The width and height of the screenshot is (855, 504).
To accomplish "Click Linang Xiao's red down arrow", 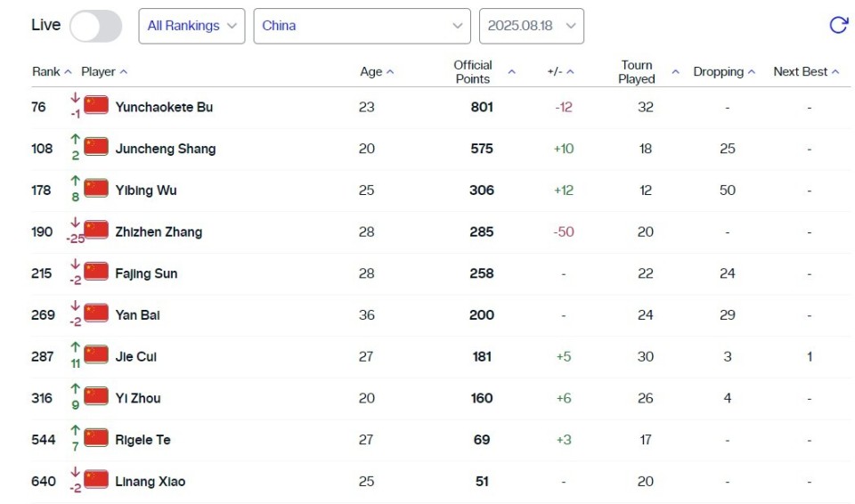I will pyautogui.click(x=76, y=474).
